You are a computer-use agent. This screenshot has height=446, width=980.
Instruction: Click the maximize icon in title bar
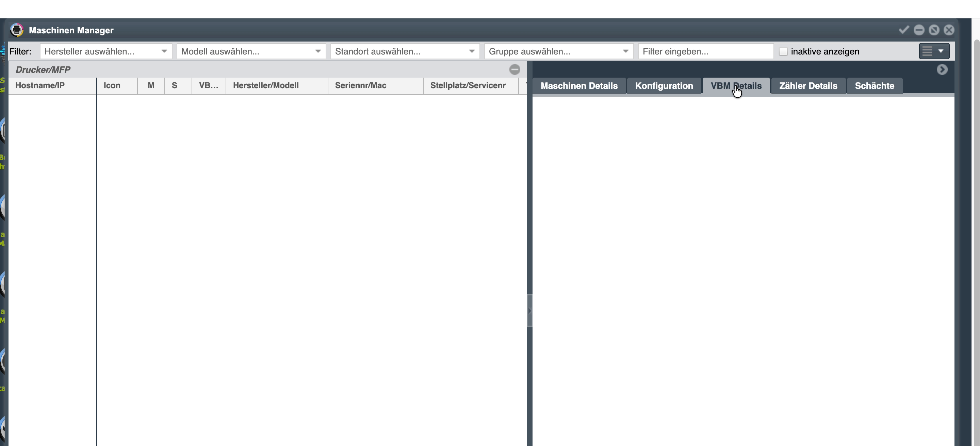click(x=934, y=30)
